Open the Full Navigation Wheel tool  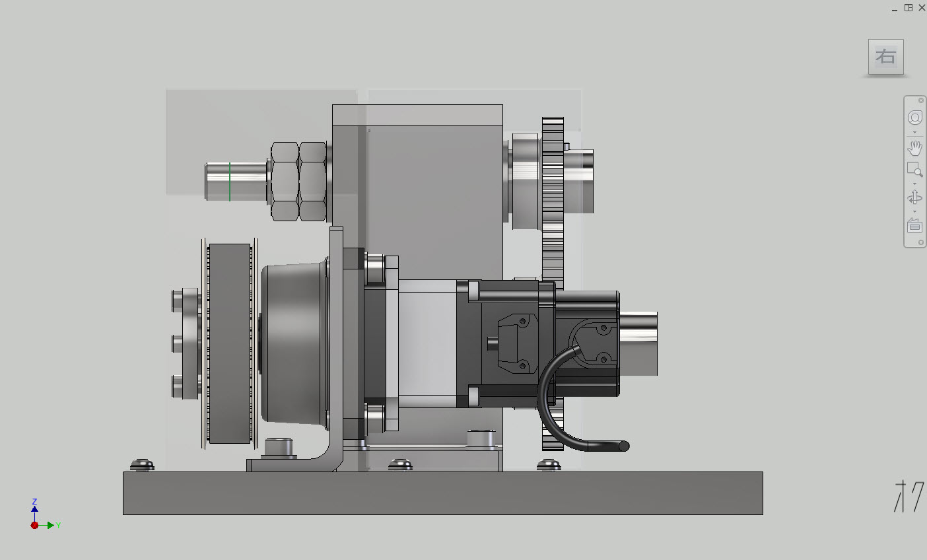(x=914, y=118)
